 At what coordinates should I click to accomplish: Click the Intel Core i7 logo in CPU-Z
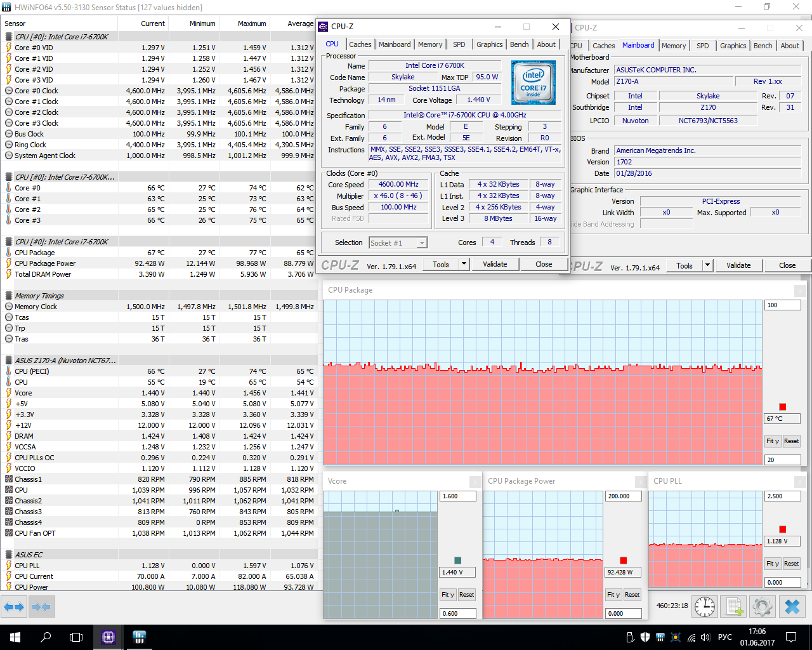[x=534, y=83]
